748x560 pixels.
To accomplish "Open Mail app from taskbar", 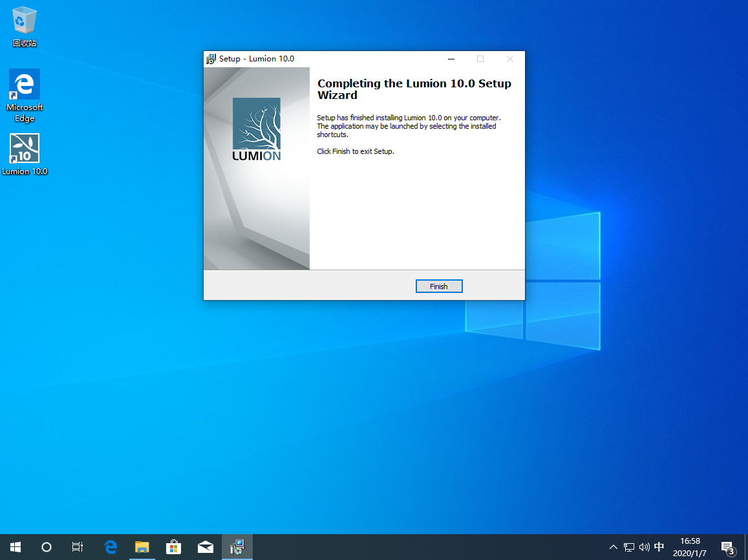I will [x=206, y=547].
